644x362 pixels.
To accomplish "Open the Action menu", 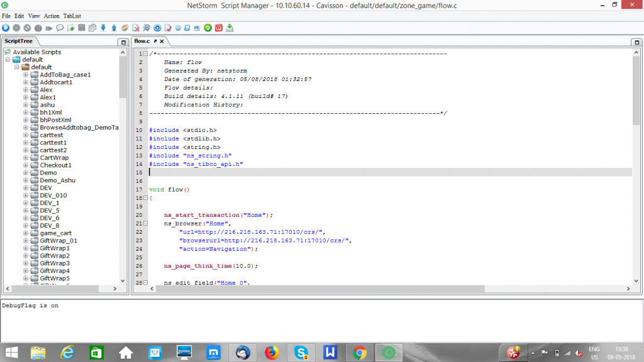I will point(52,16).
